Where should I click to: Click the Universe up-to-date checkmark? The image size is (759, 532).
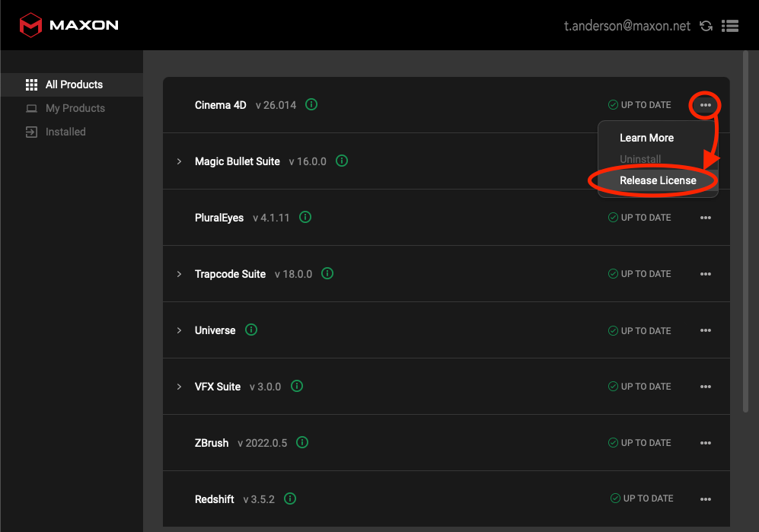point(613,330)
